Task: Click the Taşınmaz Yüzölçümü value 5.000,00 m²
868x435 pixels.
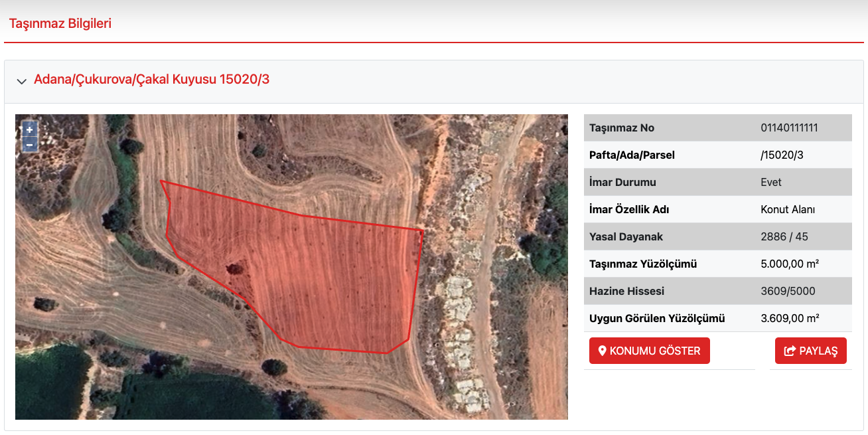Action: (790, 264)
